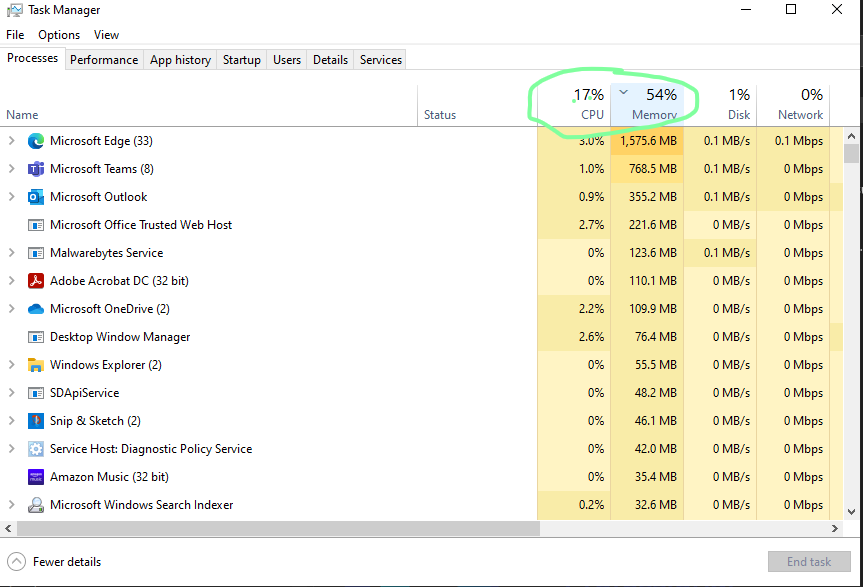863x587 pixels.
Task: Expand the Microsoft Windows Search Indexer row
Action: [x=12, y=505]
